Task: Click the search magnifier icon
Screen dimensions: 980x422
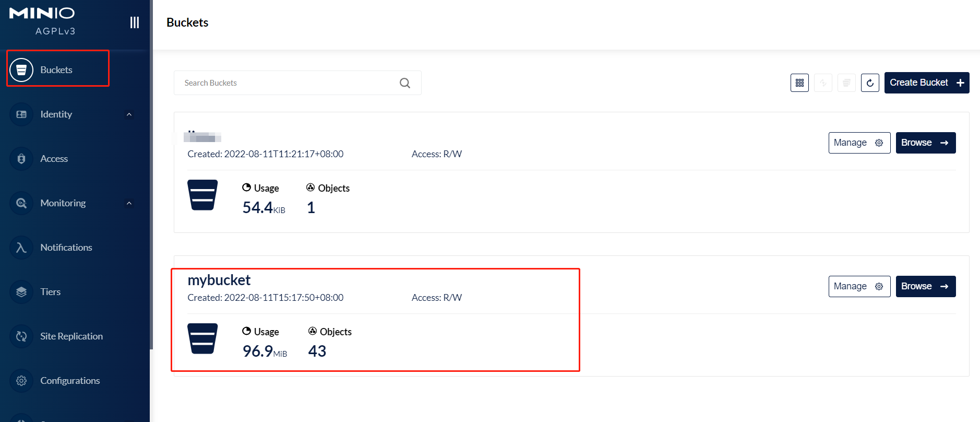Action: point(405,83)
